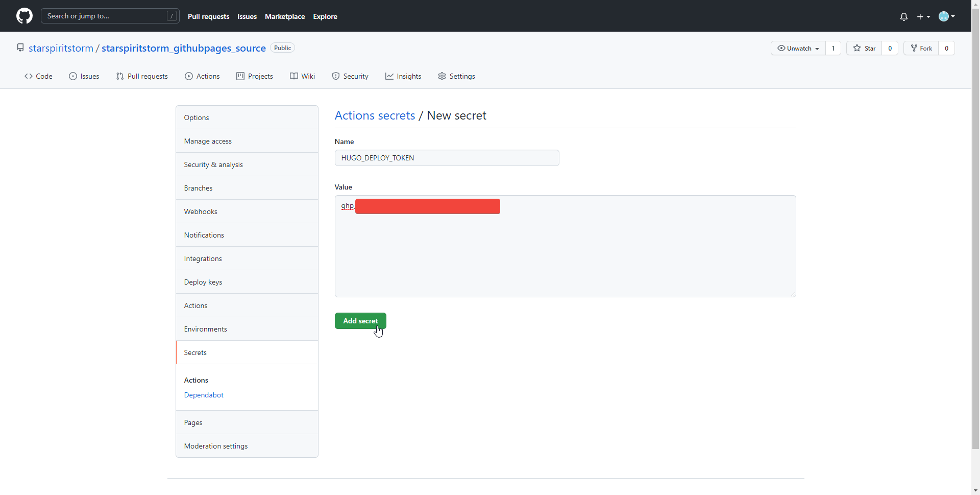Click the Add secret button

(x=360, y=321)
